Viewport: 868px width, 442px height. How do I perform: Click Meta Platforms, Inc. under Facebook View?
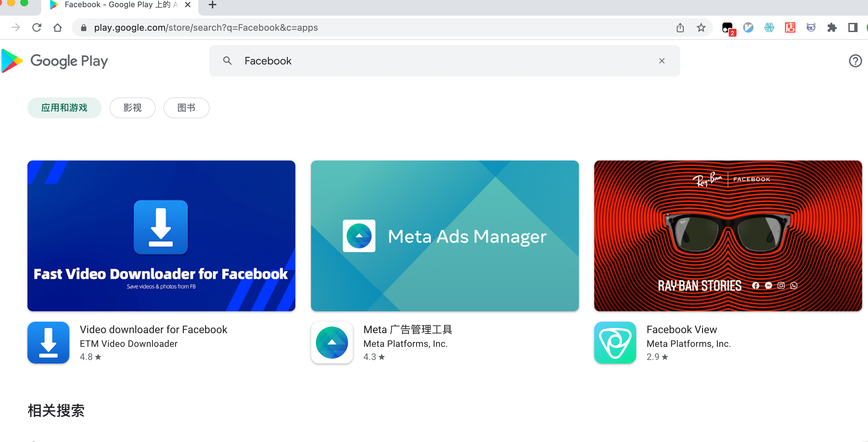(689, 344)
